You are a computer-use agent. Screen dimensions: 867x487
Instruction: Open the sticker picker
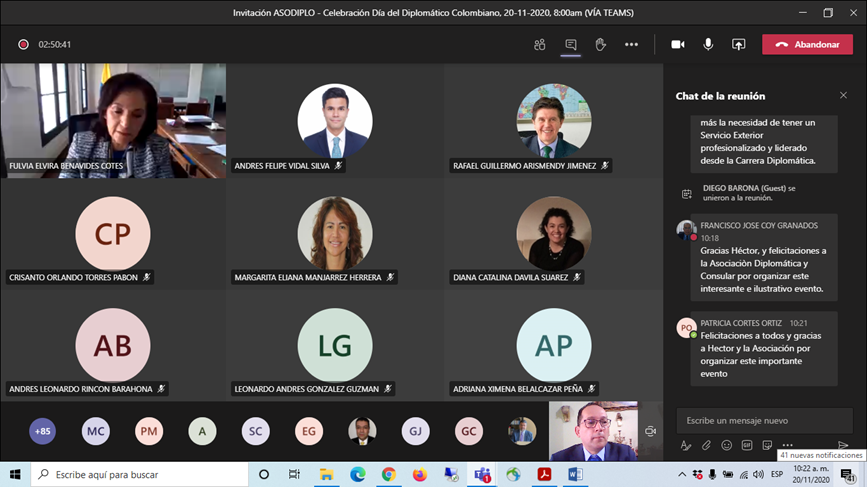pyautogui.click(x=767, y=446)
